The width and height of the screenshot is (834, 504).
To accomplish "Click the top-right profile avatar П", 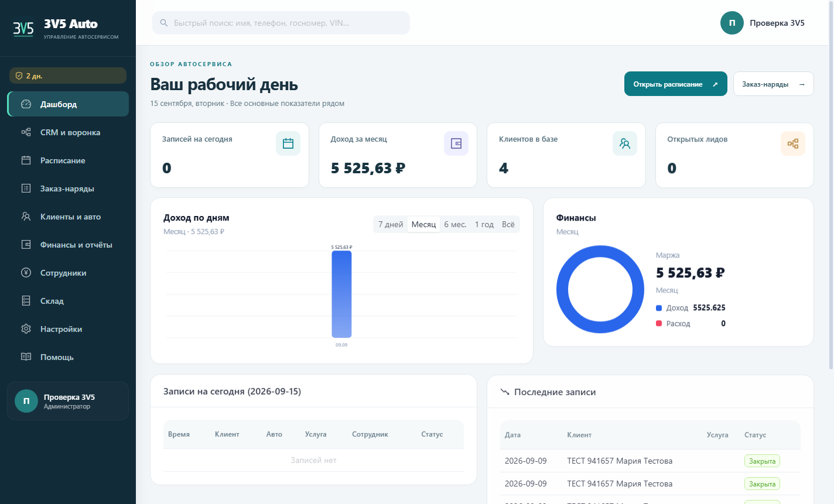I will pos(732,23).
